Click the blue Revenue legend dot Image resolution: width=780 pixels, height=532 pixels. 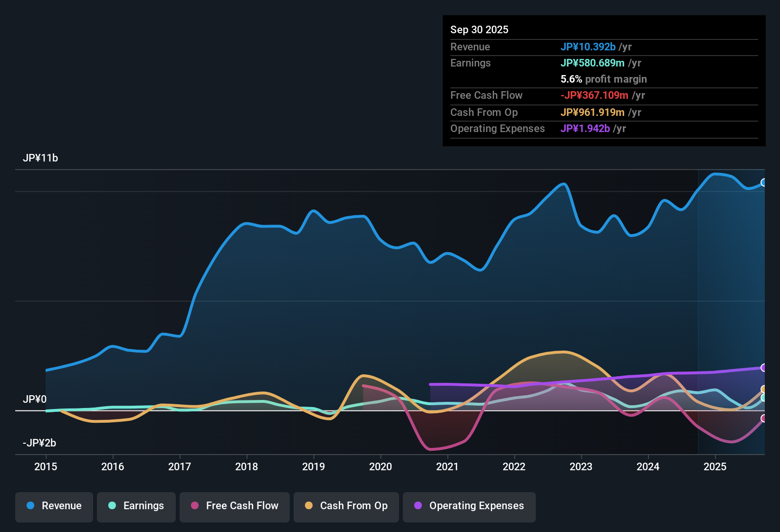(30, 506)
